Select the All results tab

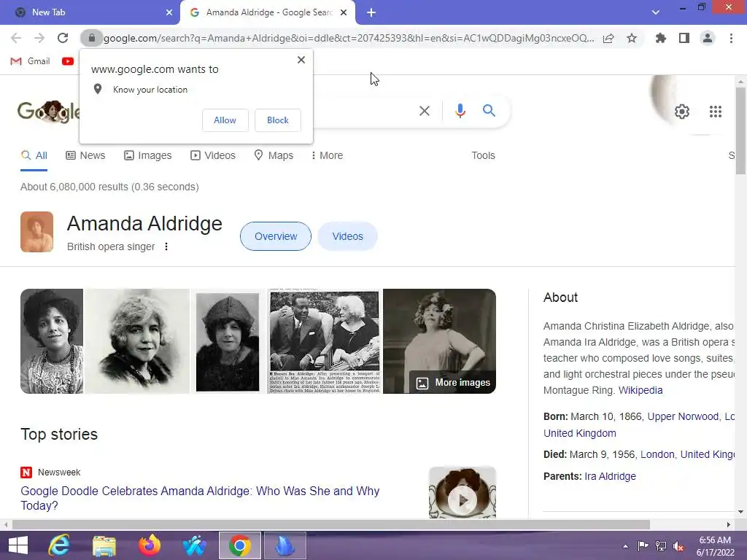coord(34,155)
